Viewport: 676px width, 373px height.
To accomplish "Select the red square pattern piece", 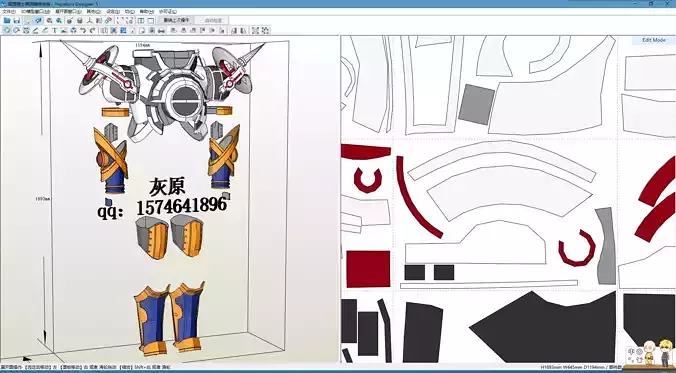I will [368, 269].
